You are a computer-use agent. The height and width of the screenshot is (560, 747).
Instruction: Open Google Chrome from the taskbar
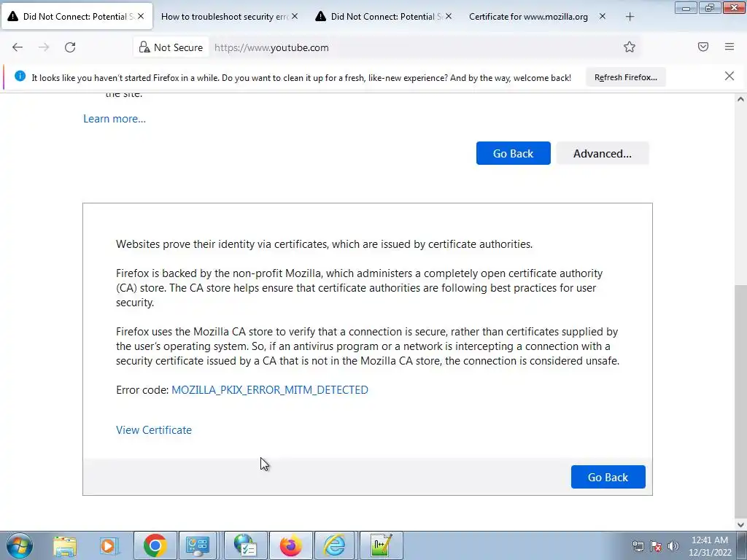(x=155, y=545)
